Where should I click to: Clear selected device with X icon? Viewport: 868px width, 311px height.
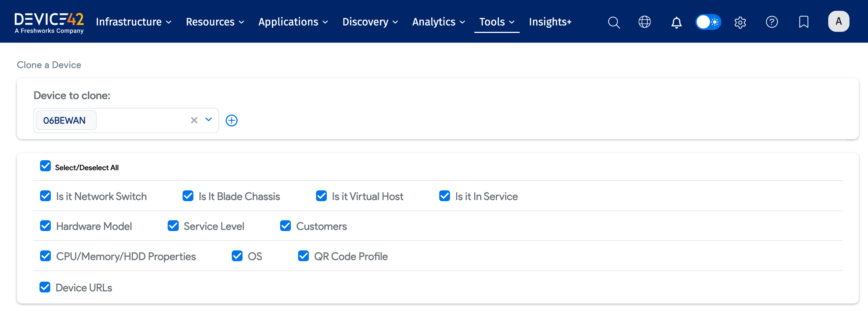click(x=194, y=120)
